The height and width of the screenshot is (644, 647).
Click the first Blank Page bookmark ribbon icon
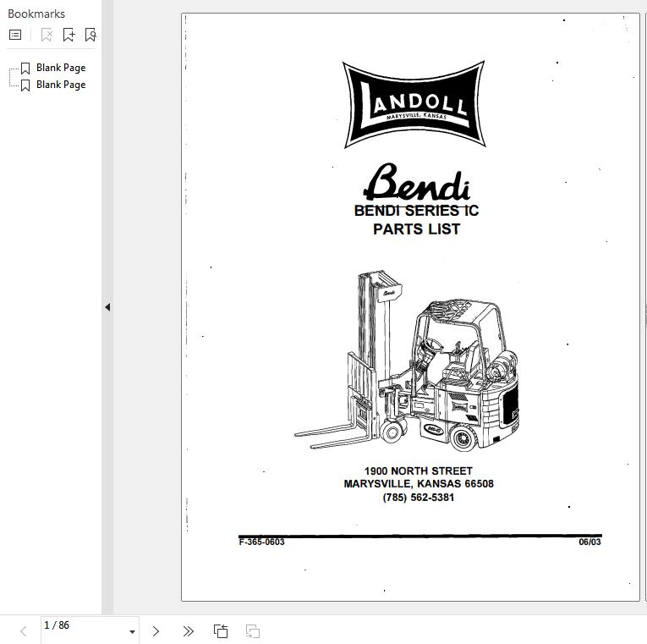(25, 68)
